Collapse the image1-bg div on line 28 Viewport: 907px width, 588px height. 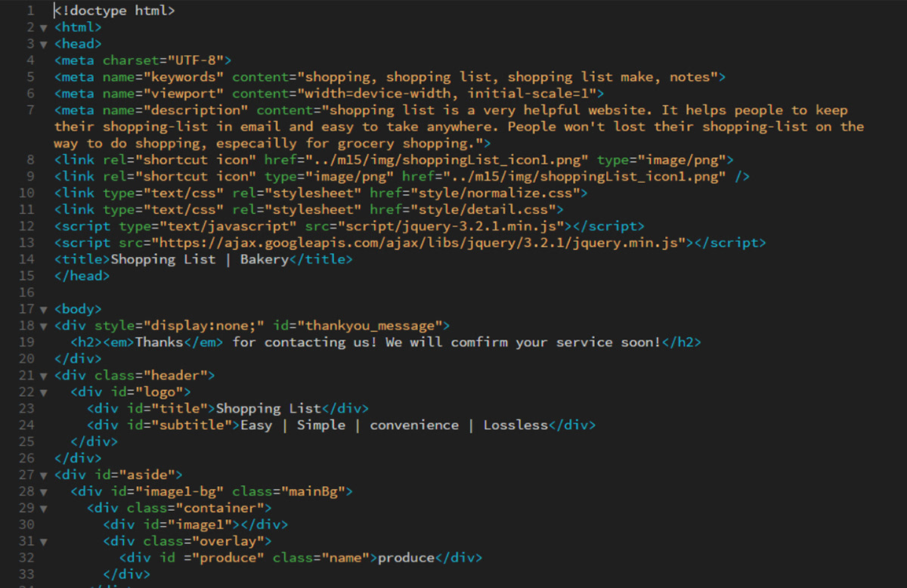pyautogui.click(x=44, y=492)
